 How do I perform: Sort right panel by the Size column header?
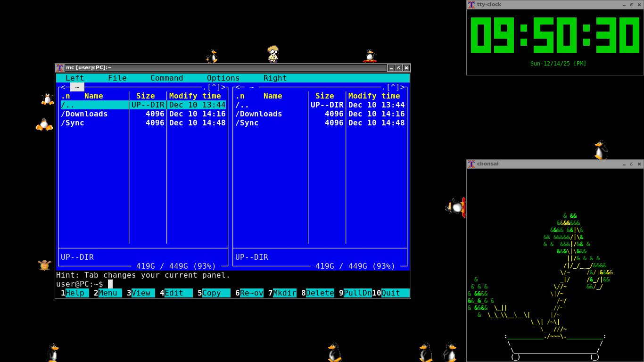pos(325,96)
